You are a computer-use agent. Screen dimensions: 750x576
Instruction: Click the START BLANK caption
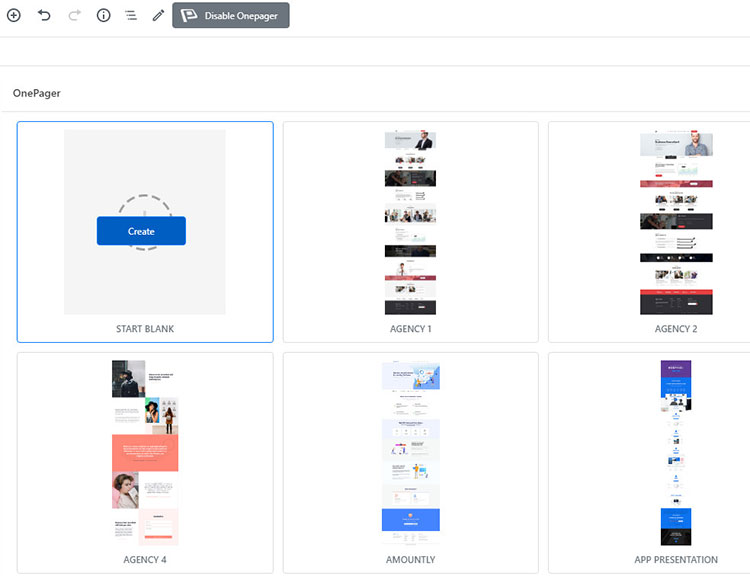[x=145, y=329]
